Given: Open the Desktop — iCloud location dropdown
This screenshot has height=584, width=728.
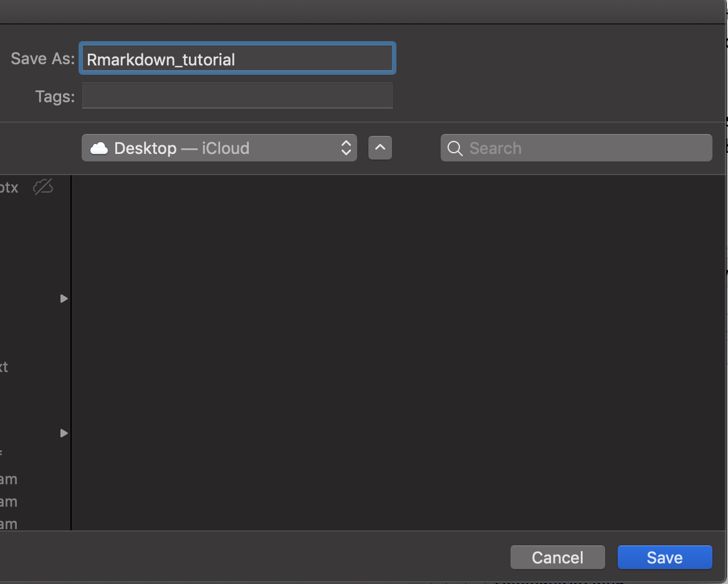Looking at the screenshot, I should point(218,148).
